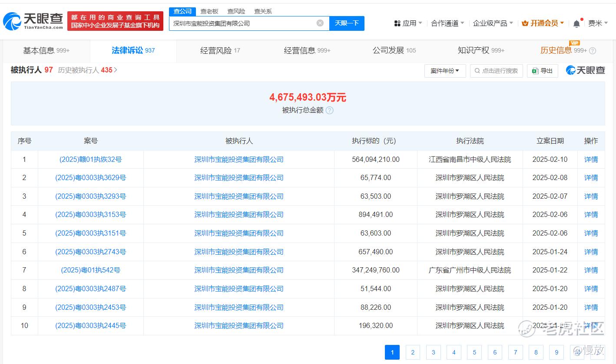Expand 企业级产品 dropdown
This screenshot has height=364, width=616.
493,23
